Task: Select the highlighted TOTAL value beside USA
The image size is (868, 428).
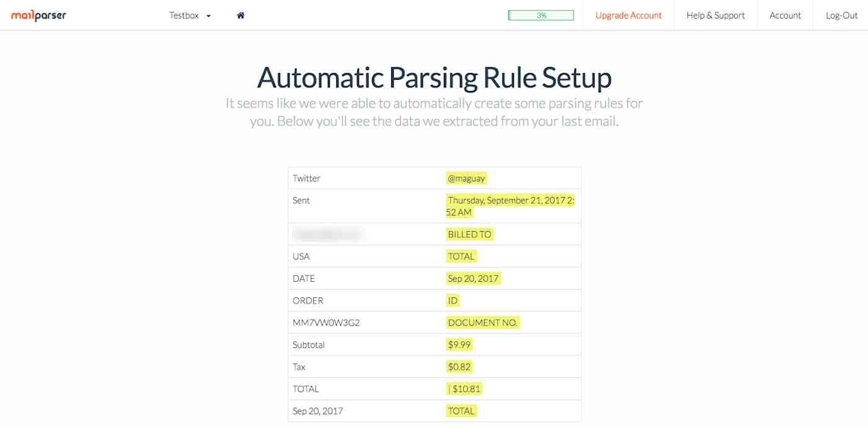Action: point(459,256)
